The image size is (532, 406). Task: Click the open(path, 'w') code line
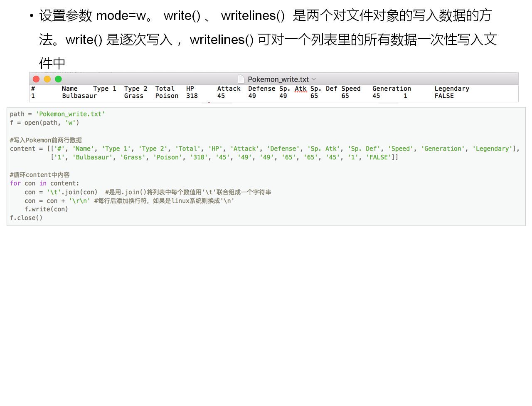click(44, 123)
